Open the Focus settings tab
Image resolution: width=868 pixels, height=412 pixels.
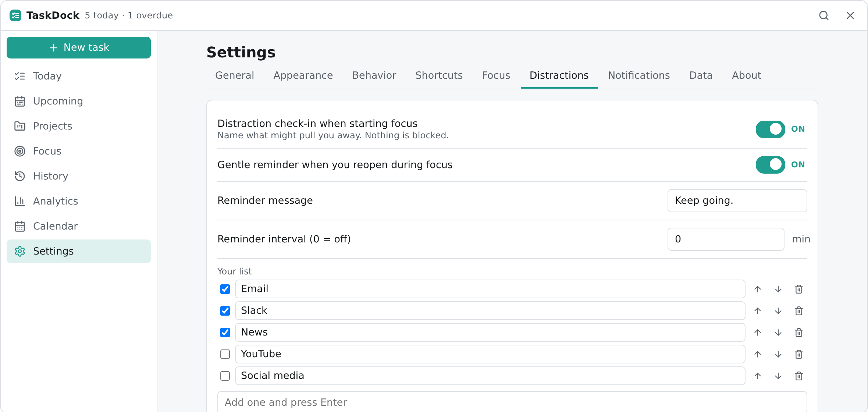coord(496,75)
